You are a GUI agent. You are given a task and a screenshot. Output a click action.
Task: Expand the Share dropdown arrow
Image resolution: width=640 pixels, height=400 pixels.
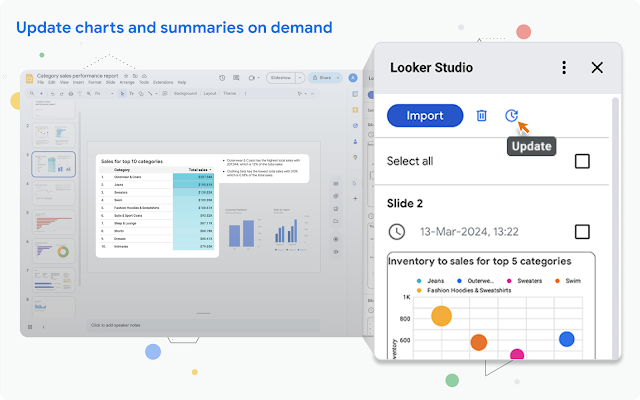338,78
